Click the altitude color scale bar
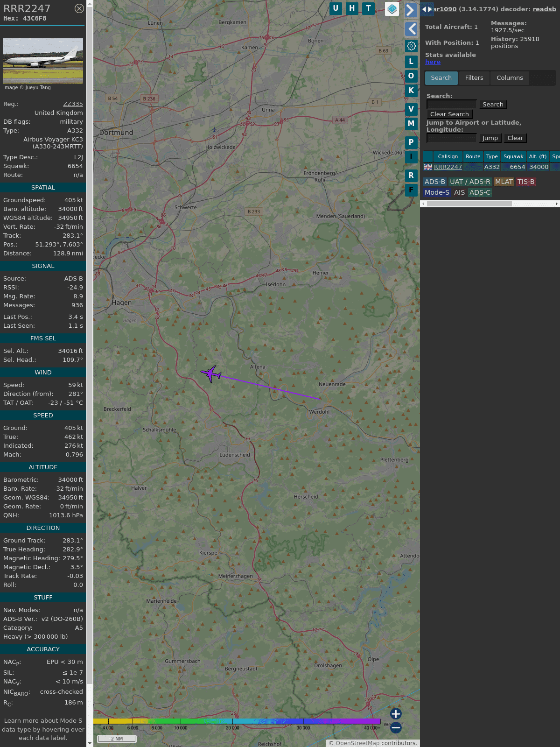The height and width of the screenshot is (747, 560). click(237, 721)
